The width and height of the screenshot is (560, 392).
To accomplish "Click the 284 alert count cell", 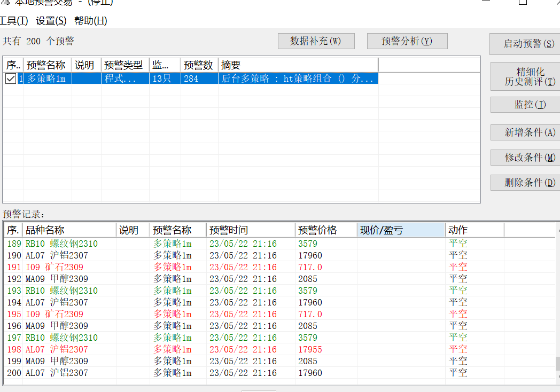I will [x=199, y=79].
